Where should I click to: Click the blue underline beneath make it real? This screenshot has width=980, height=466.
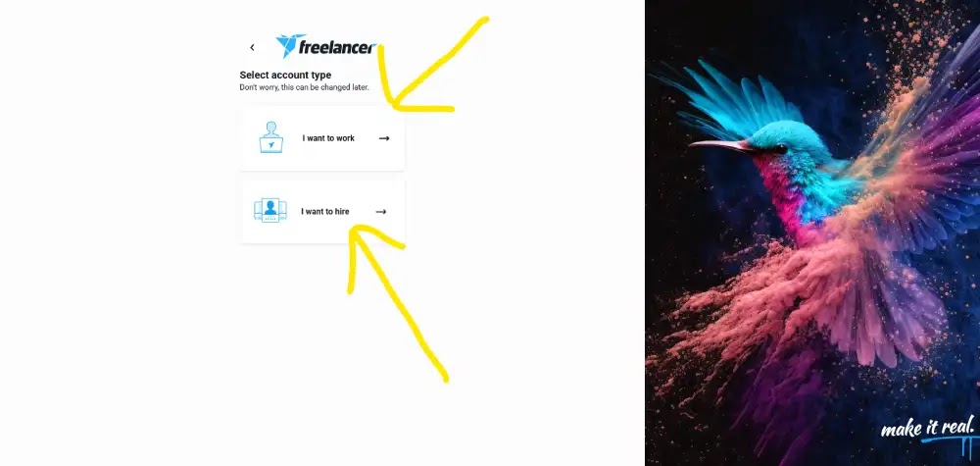click(x=947, y=441)
